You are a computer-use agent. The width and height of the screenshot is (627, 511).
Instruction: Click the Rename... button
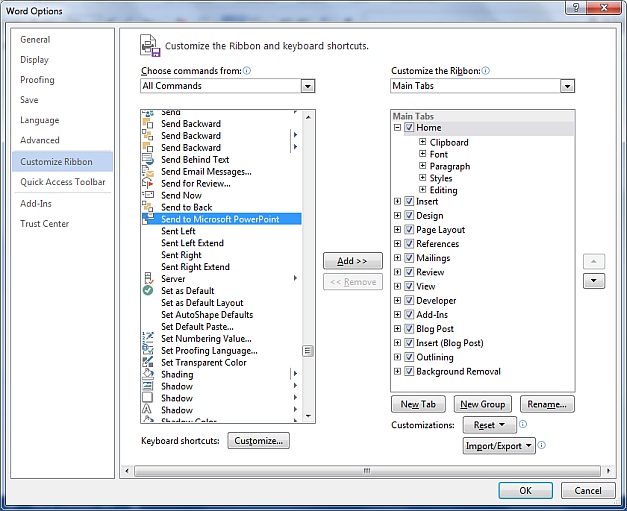(x=547, y=404)
